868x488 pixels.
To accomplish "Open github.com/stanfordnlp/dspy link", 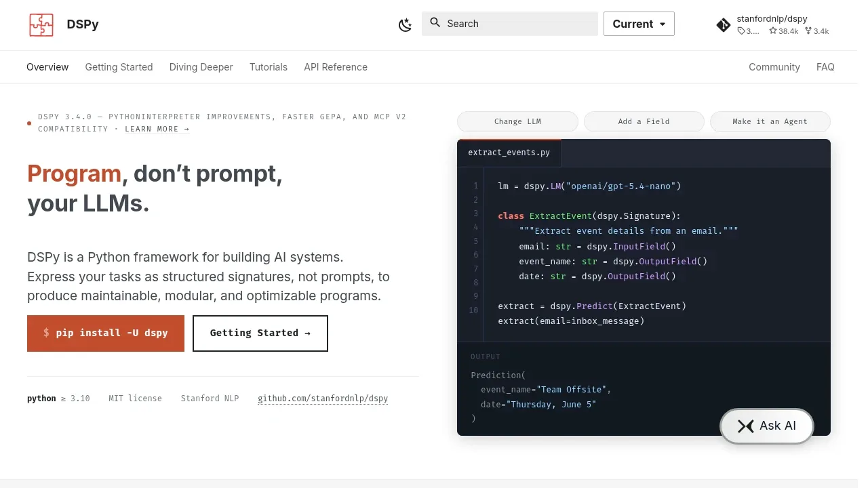I will tap(323, 399).
